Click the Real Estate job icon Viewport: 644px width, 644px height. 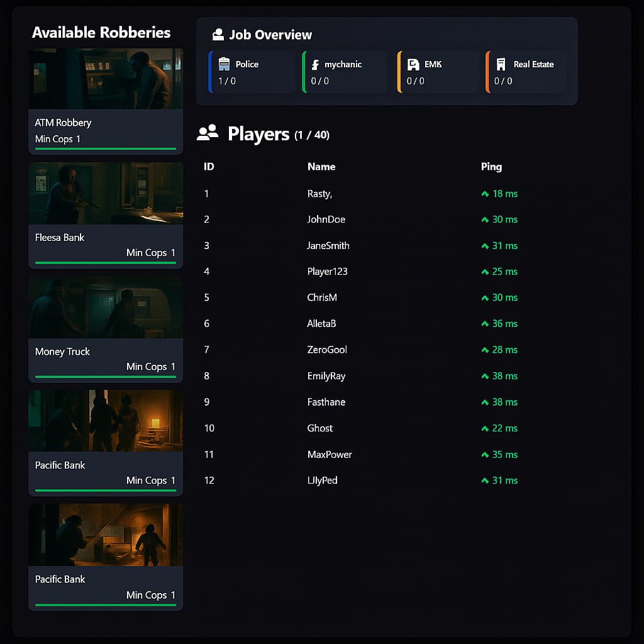point(501,64)
